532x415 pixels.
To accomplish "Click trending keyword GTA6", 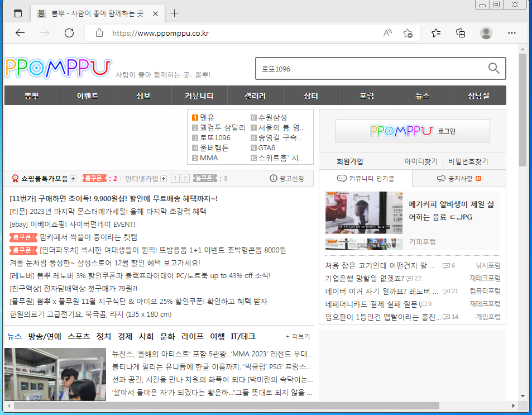I will (267, 147).
